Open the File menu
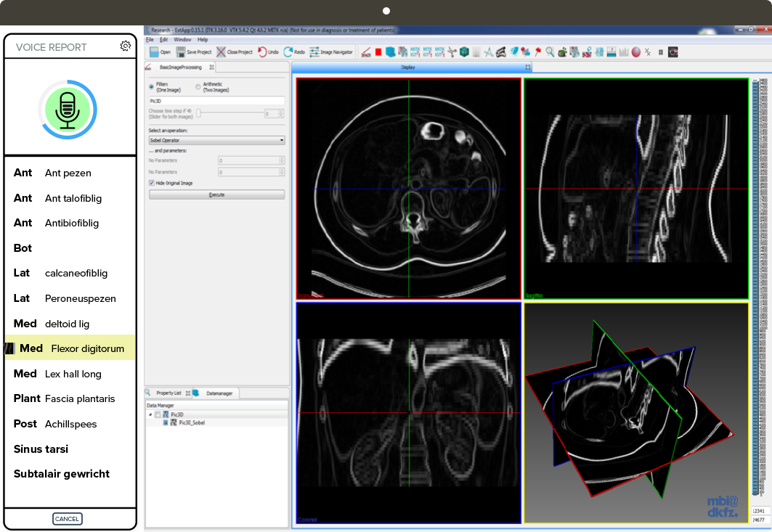772x532 pixels. point(150,39)
